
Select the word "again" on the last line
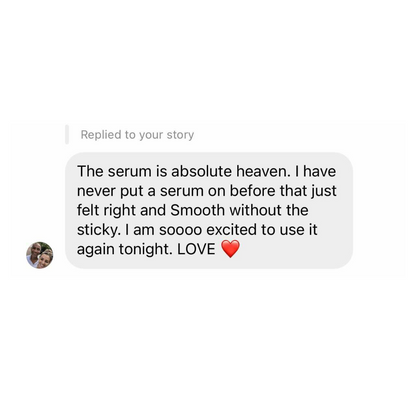click(x=96, y=250)
